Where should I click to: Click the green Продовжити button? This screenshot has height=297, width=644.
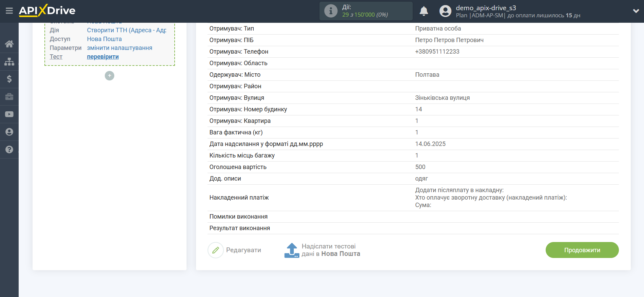point(582,250)
